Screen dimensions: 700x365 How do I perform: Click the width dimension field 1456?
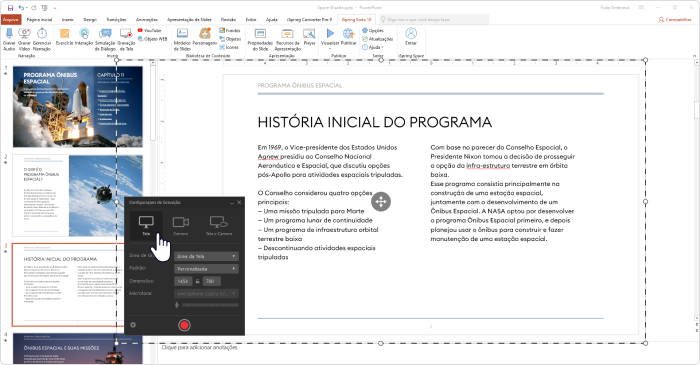coord(183,281)
